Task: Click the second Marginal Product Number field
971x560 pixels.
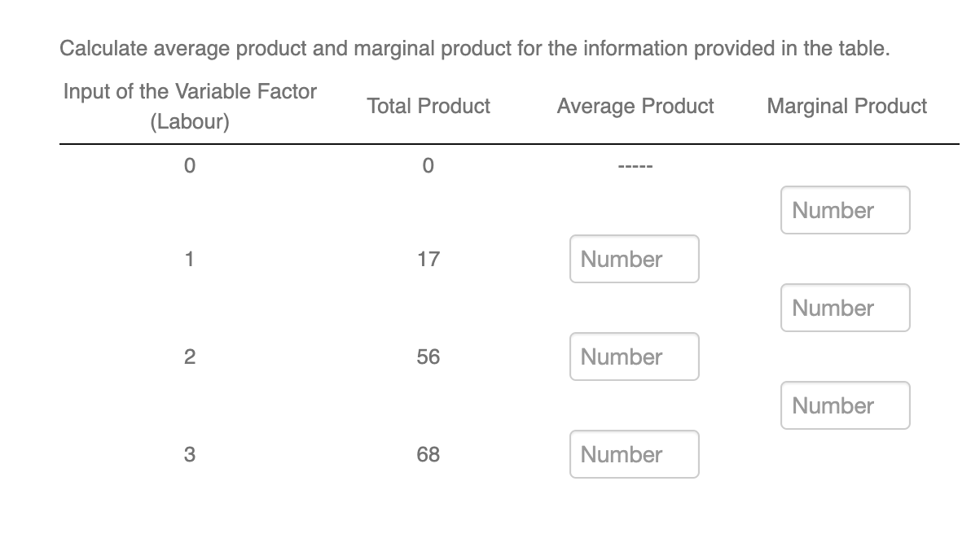Action: [845, 308]
